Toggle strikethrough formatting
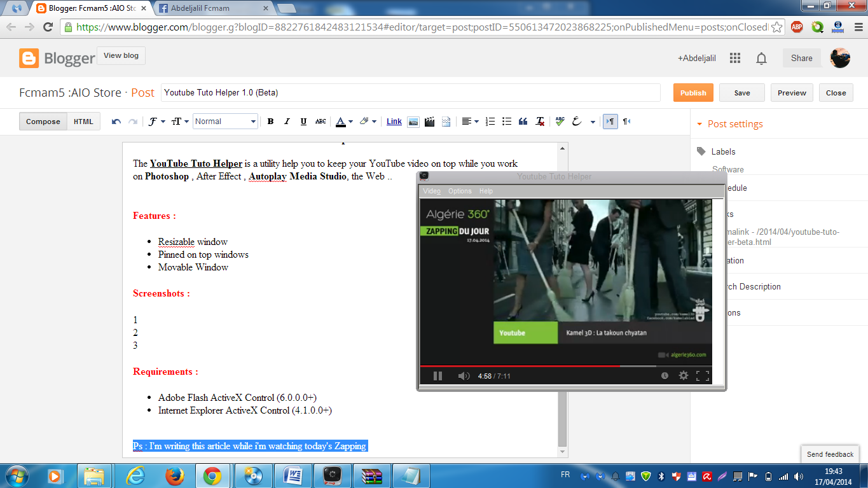868x488 pixels. (x=320, y=122)
